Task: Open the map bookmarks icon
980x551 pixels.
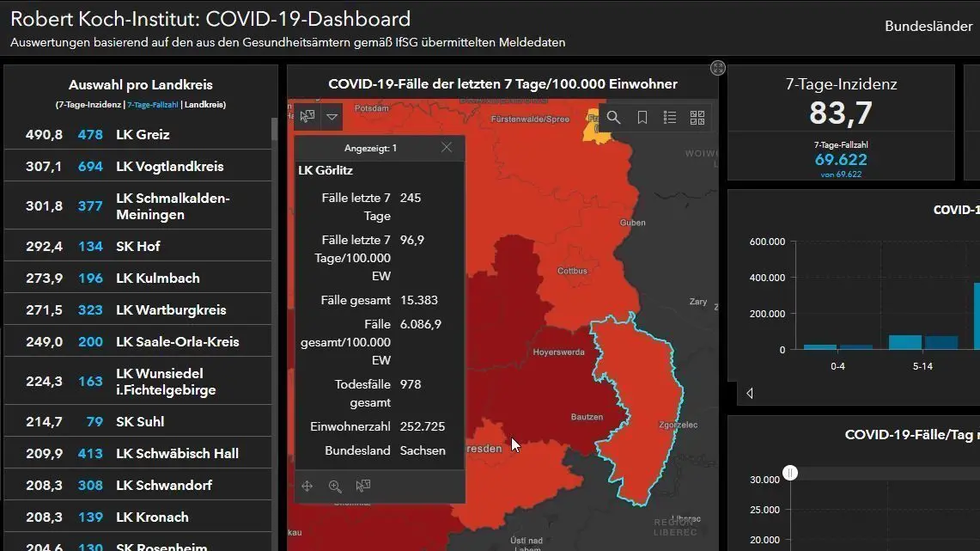Action: click(x=642, y=118)
